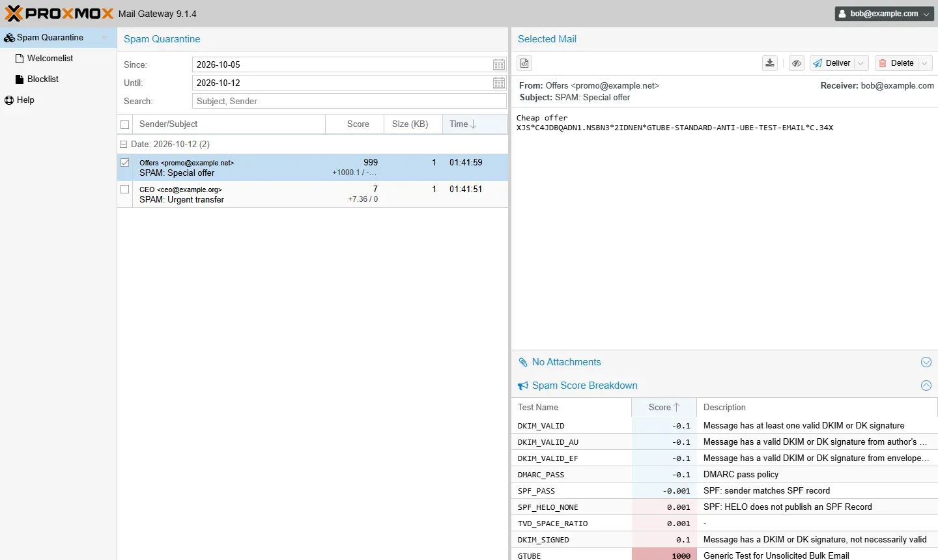Tick the select-all checkbox in list header
Image resolution: width=938 pixels, height=560 pixels.
tap(125, 124)
